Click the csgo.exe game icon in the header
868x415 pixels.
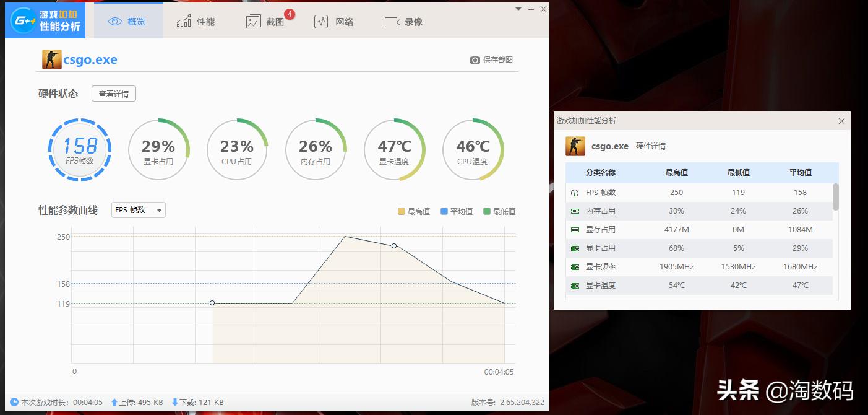[x=51, y=59]
